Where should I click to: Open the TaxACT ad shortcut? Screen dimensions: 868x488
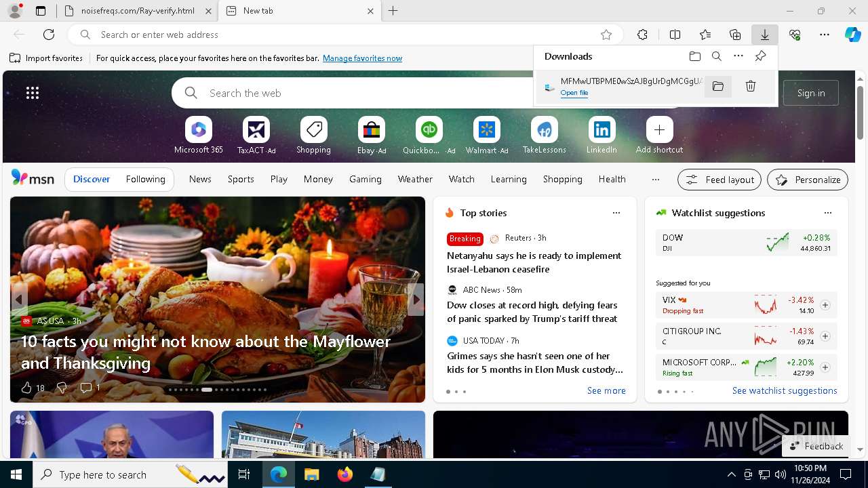coord(256,136)
